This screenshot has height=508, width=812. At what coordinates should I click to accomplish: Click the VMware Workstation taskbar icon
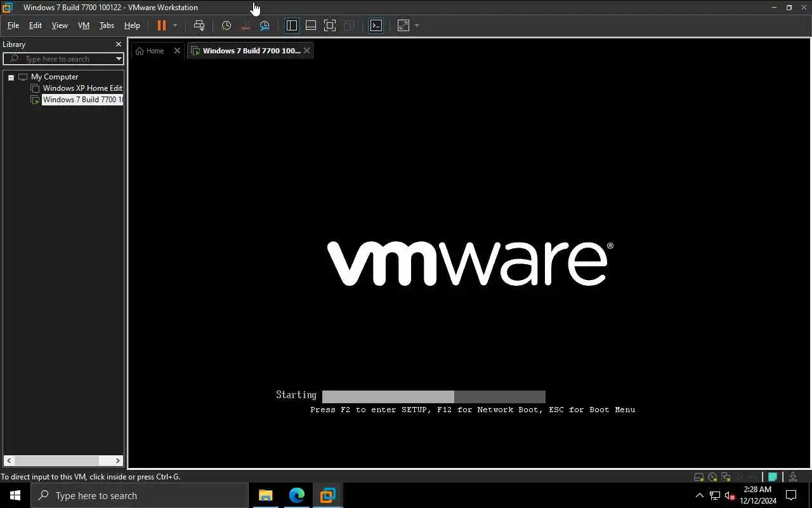[x=327, y=495]
